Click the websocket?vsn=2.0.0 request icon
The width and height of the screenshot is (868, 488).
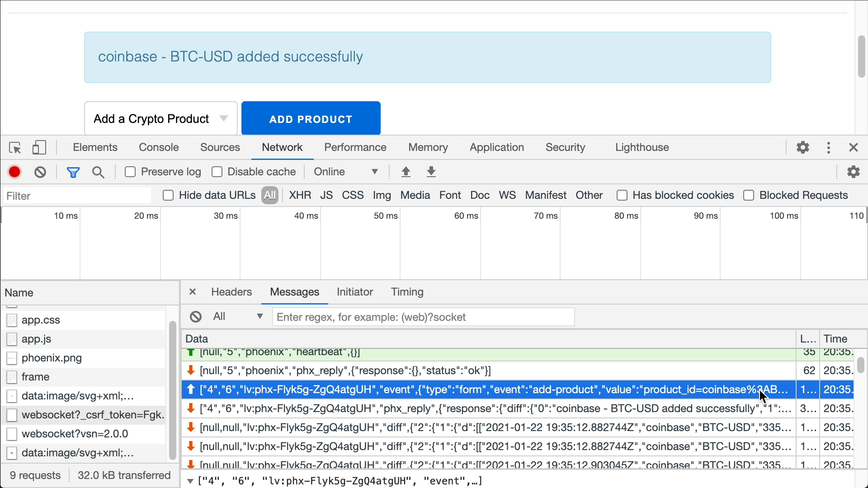click(12, 434)
